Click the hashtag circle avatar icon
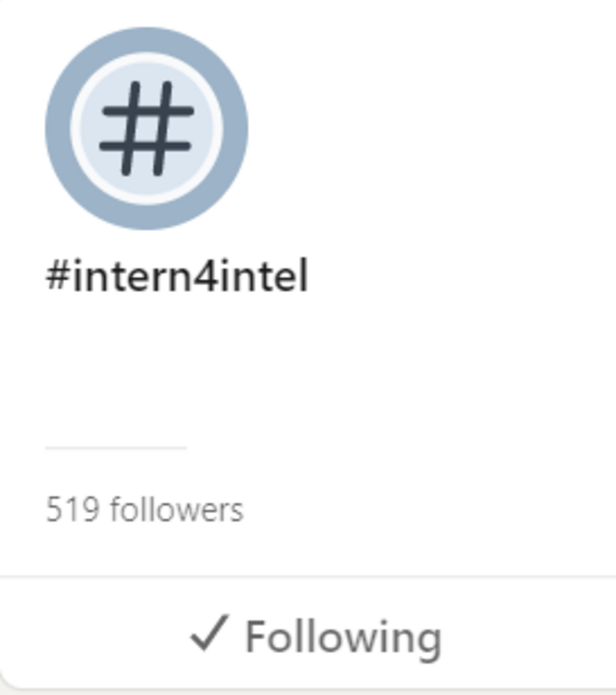The image size is (616, 695). 147,129
